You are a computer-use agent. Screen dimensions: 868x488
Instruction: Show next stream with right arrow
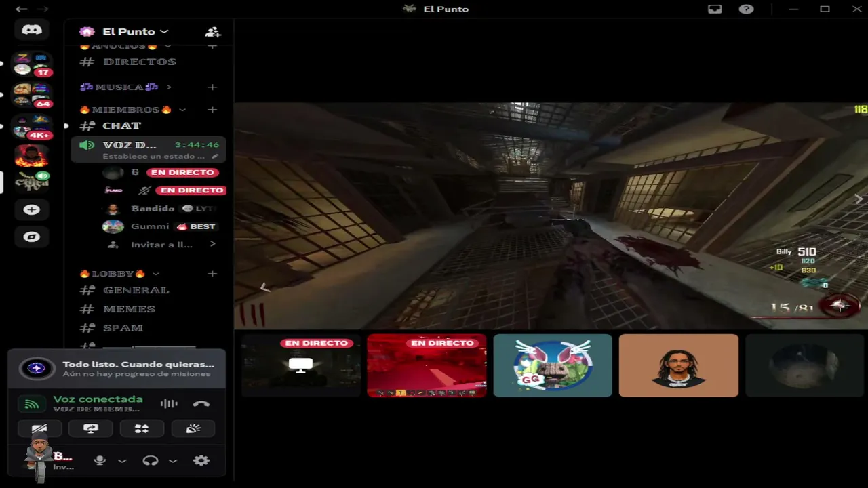859,199
